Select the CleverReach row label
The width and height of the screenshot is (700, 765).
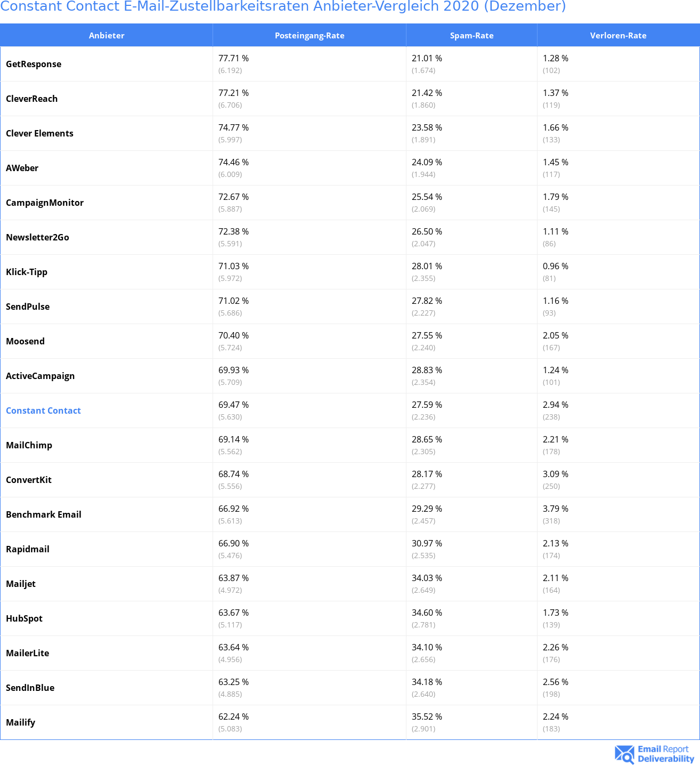coord(31,99)
